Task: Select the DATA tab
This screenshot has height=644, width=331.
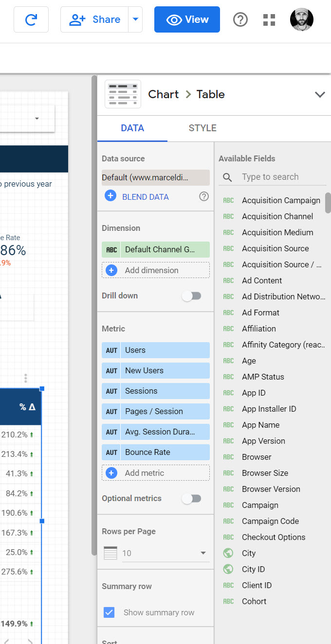Action: 132,128
